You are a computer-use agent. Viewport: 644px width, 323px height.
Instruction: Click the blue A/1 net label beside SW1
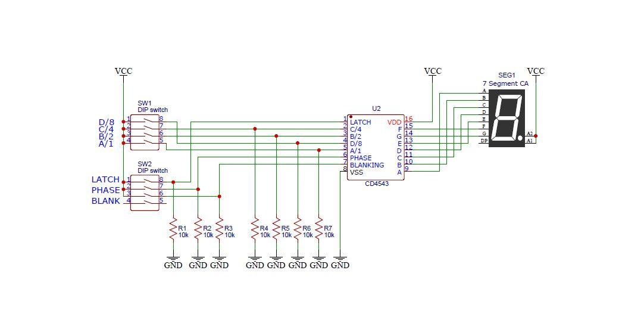click(106, 144)
